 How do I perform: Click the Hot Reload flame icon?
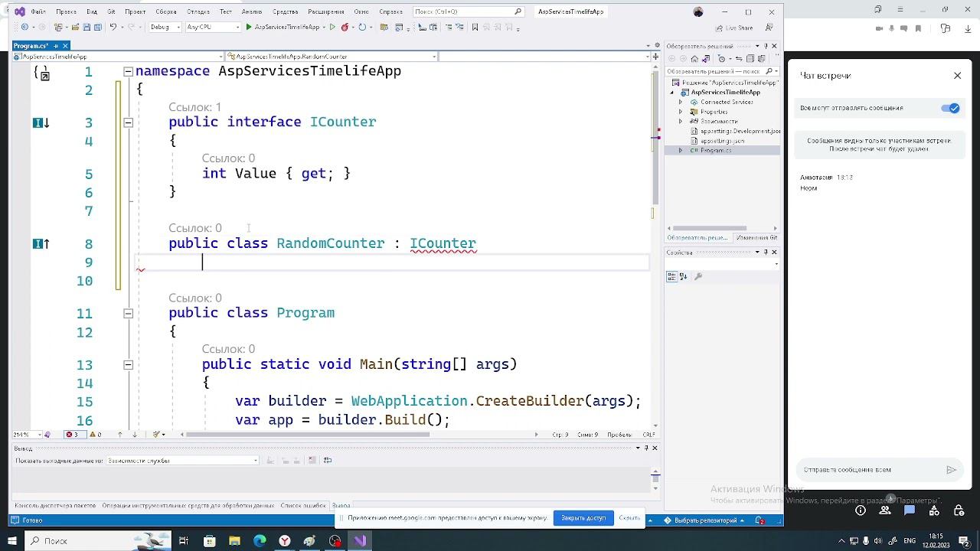coord(345,27)
